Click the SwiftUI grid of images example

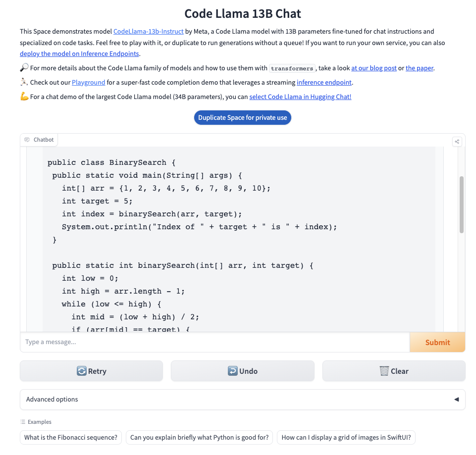tap(346, 437)
